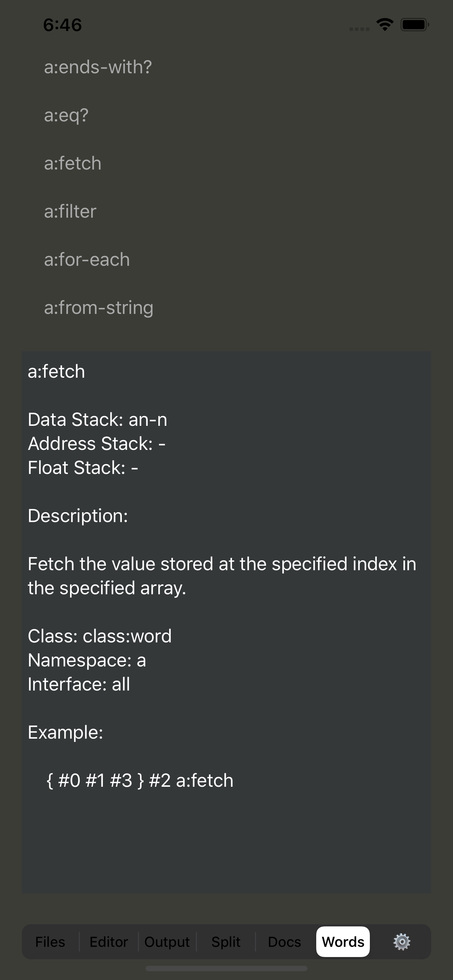Click the a:fetch example code line

140,780
